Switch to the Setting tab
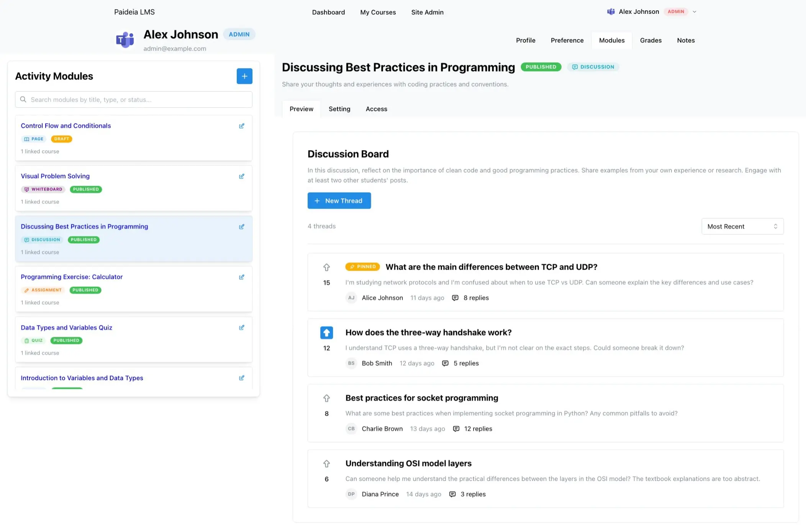 [339, 109]
